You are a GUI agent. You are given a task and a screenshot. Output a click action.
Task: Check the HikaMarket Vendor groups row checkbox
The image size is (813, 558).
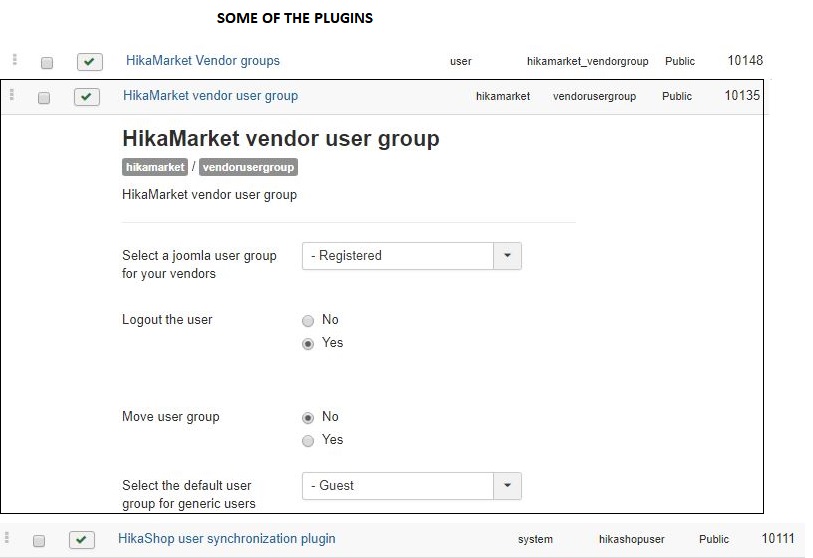tap(47, 63)
